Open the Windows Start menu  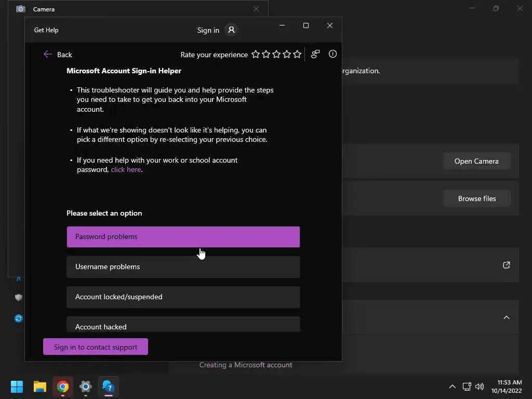coord(17,387)
